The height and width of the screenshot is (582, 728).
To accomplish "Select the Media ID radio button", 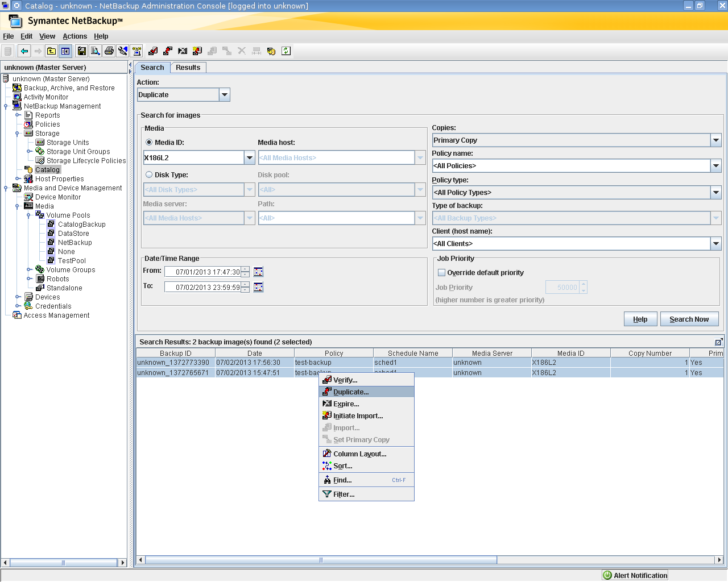I will 149,143.
